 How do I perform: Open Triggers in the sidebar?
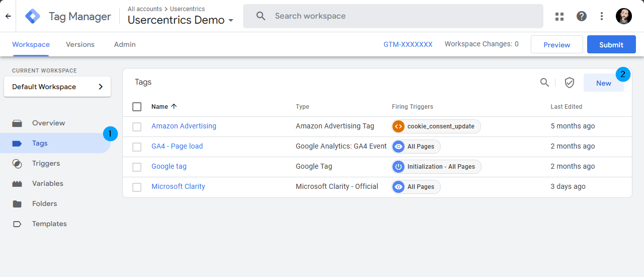[x=46, y=163]
